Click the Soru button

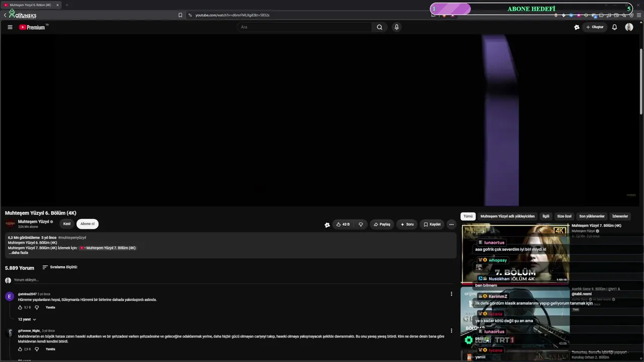click(407, 224)
